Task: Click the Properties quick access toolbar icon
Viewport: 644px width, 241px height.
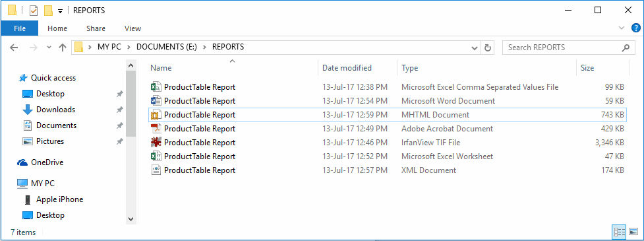Action: pos(34,11)
